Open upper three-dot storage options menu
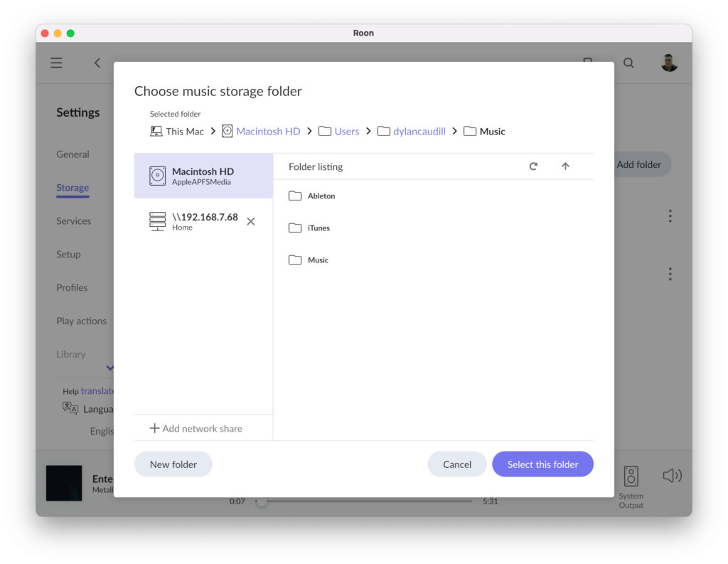This screenshot has width=728, height=564. click(x=670, y=216)
